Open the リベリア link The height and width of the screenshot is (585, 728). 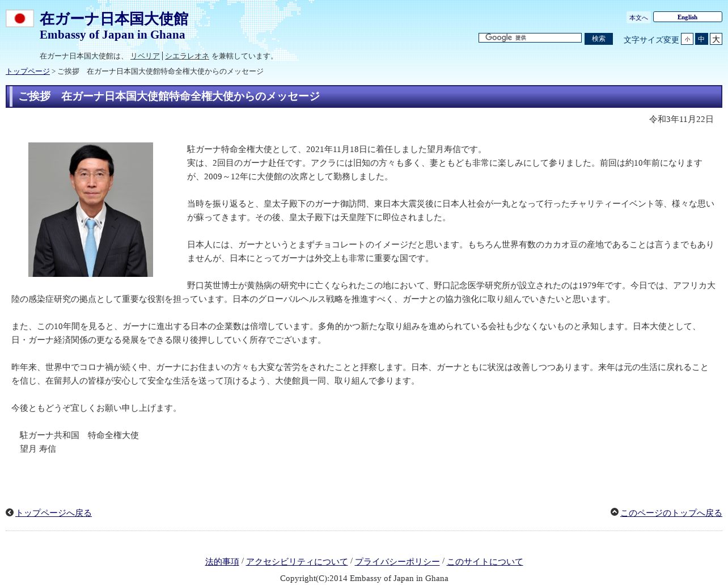tap(145, 56)
